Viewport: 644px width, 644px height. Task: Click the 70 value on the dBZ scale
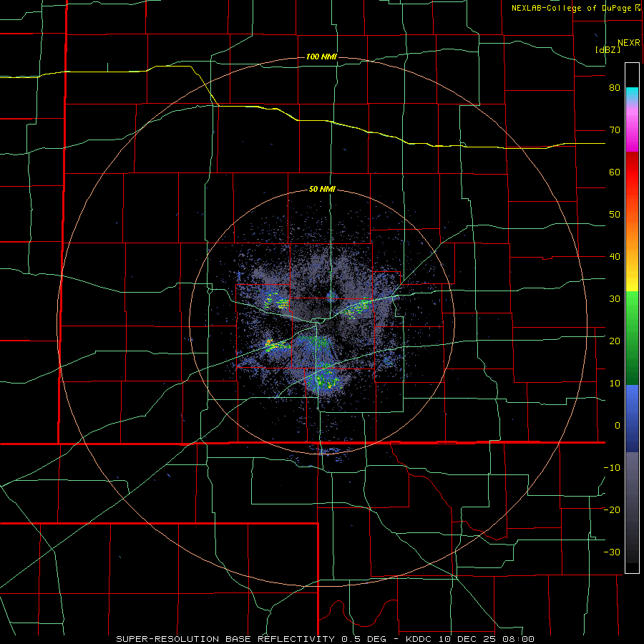[615, 130]
